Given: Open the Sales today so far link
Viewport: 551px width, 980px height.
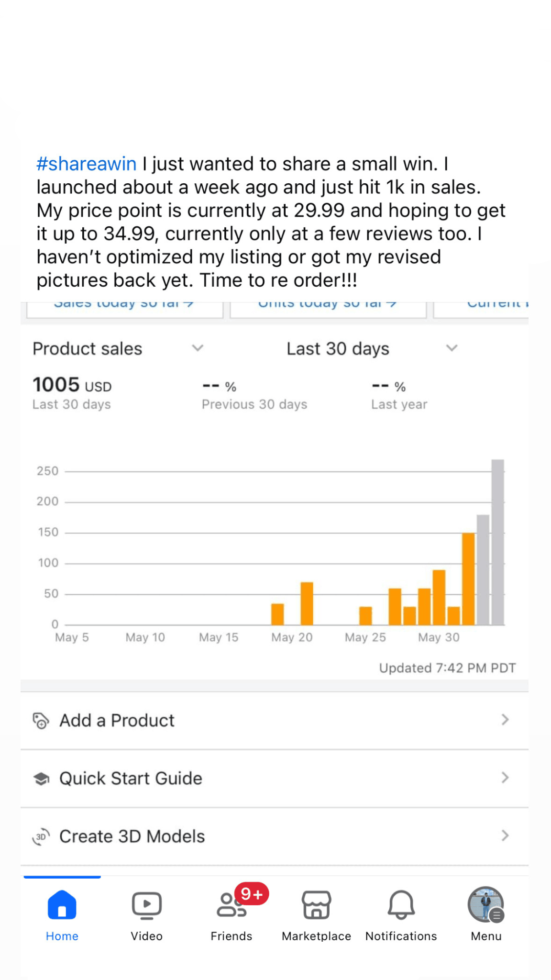Looking at the screenshot, I should pos(123,304).
